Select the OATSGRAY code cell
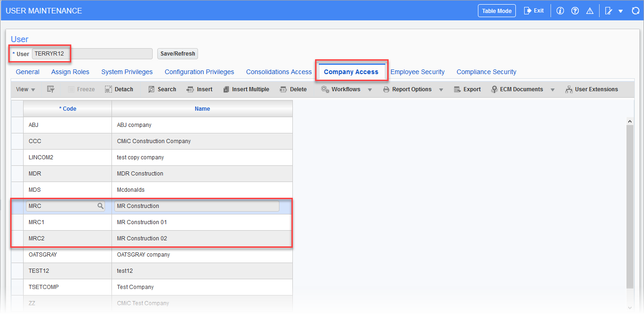Viewport: 644px width, 314px height. (x=68, y=255)
